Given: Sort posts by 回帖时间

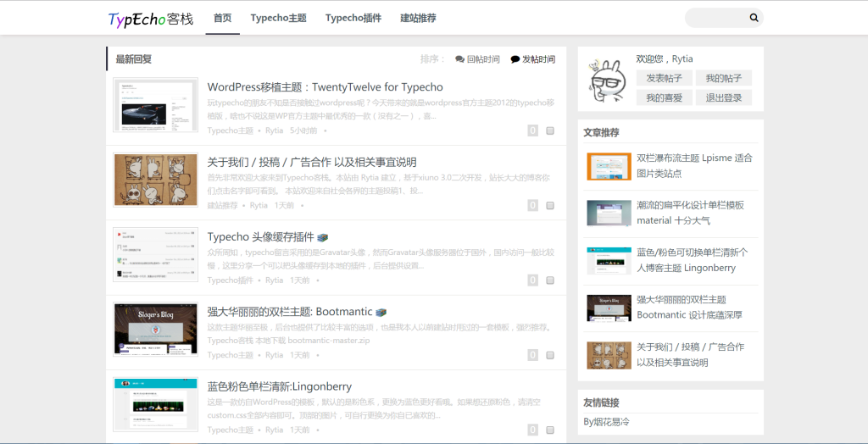Looking at the screenshot, I should [477, 59].
